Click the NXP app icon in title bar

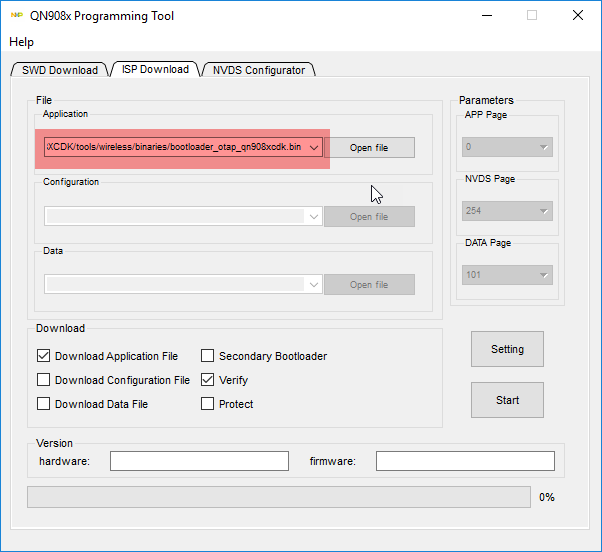click(x=16, y=15)
